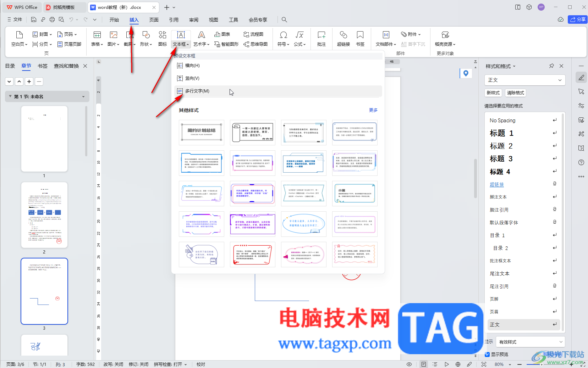Insert a chart with 图表
Image resolution: width=588 pixels, height=368 pixels.
(222, 34)
